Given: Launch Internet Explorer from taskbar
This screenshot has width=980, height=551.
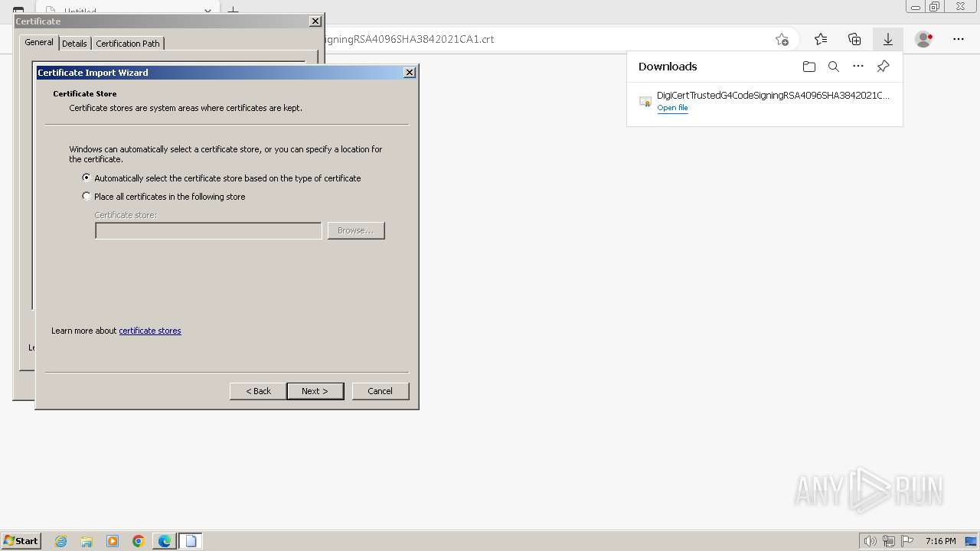Looking at the screenshot, I should tap(60, 541).
